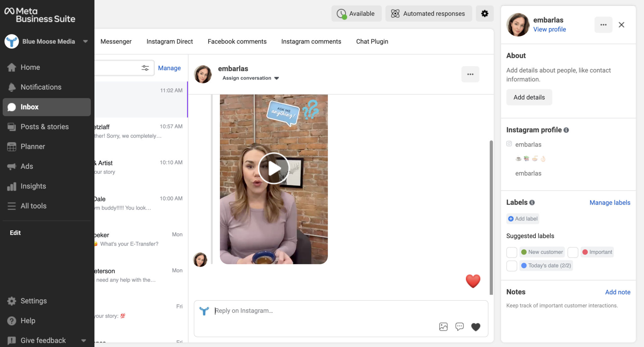This screenshot has height=347, width=644.
Task: Click View profile link
Action: pyautogui.click(x=550, y=29)
